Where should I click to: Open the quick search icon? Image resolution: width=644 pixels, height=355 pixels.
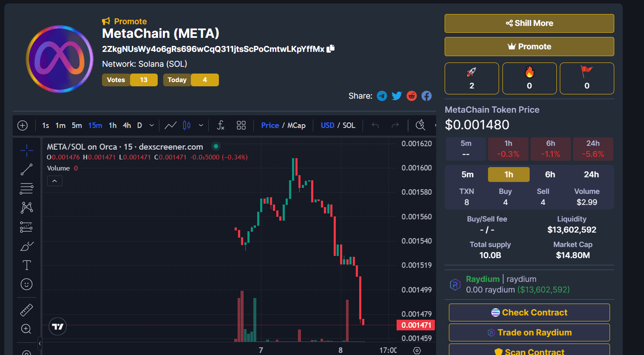420,125
